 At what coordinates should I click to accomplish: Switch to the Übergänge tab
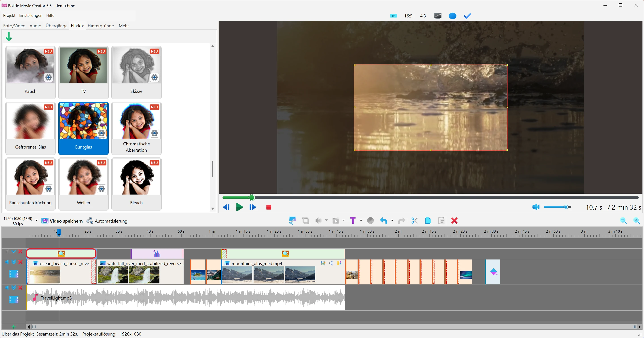[57, 26]
